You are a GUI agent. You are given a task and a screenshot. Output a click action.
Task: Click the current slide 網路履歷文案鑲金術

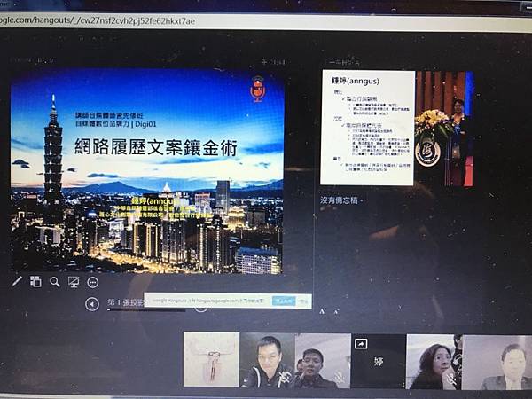(146, 171)
